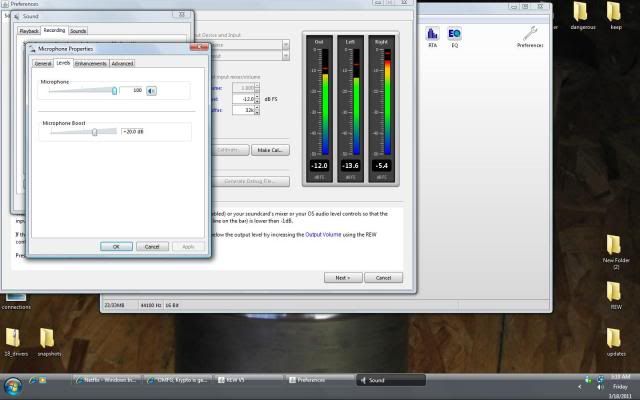Open the volume icon in system tray

600,387
